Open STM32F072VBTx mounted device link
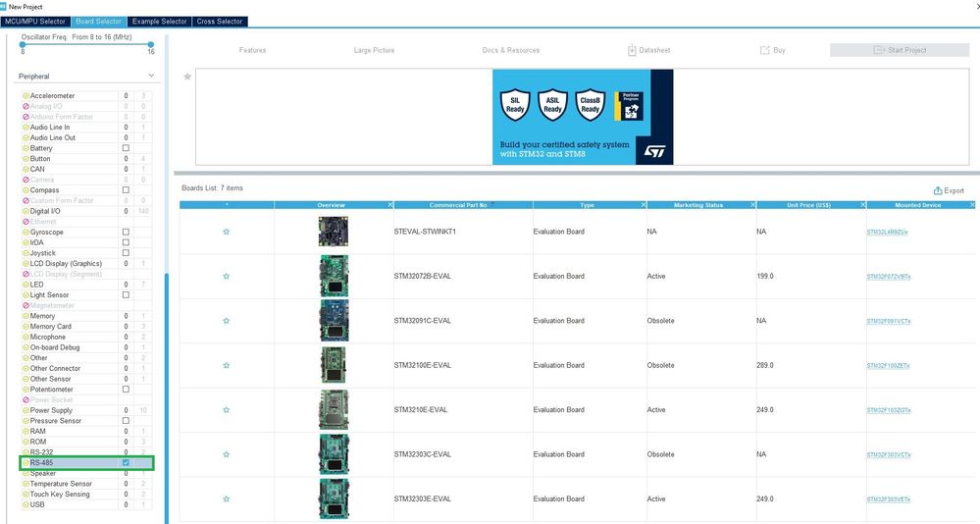The width and height of the screenshot is (980, 524). [888, 277]
